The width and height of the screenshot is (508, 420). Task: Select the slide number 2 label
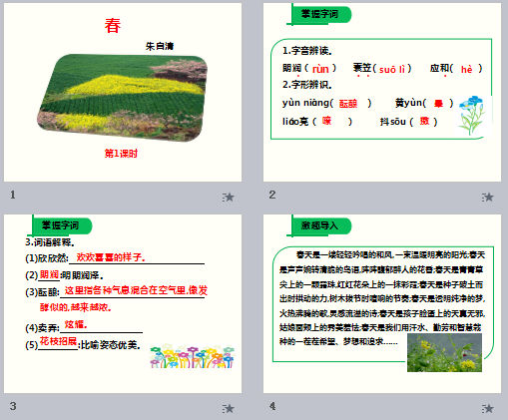pyautogui.click(x=272, y=195)
